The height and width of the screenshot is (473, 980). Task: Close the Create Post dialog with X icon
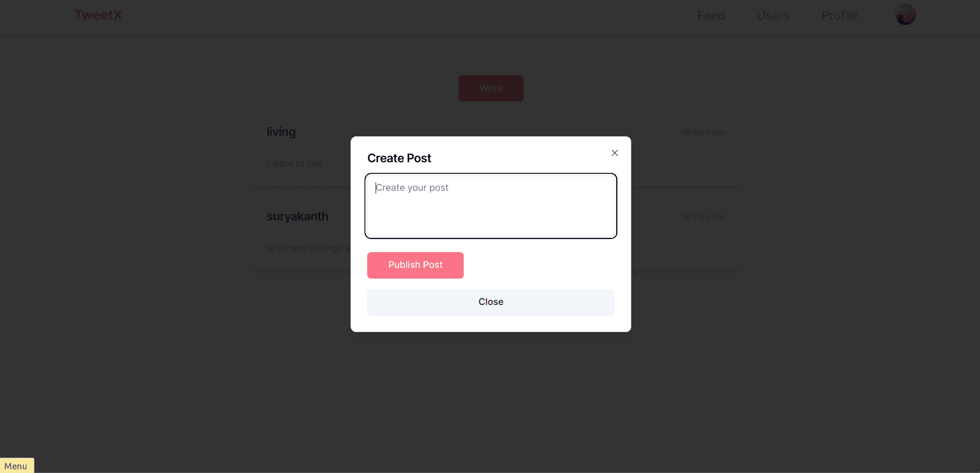pyautogui.click(x=615, y=153)
